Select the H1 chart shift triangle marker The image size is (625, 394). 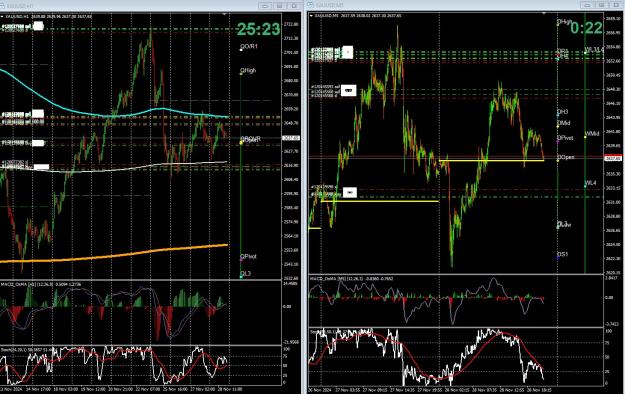(x=224, y=14)
